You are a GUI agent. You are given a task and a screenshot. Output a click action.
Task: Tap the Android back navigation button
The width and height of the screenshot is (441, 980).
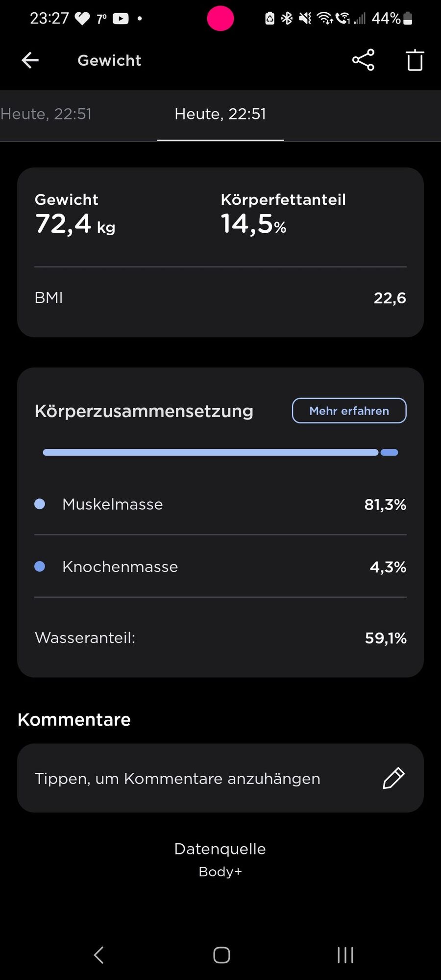tap(98, 955)
